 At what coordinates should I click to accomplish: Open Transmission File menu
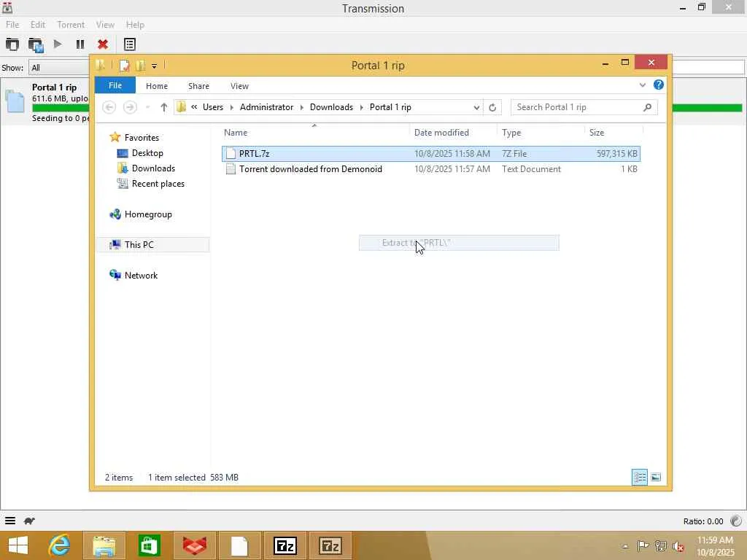pos(12,25)
